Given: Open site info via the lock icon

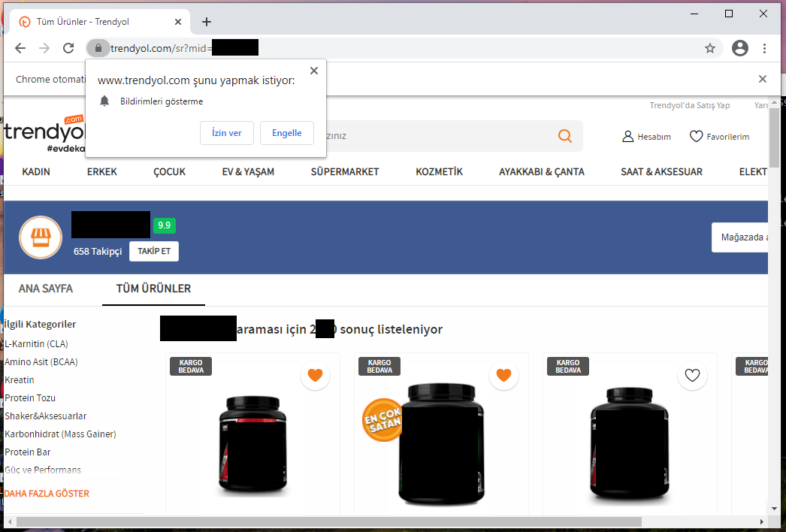Looking at the screenshot, I should click(98, 48).
